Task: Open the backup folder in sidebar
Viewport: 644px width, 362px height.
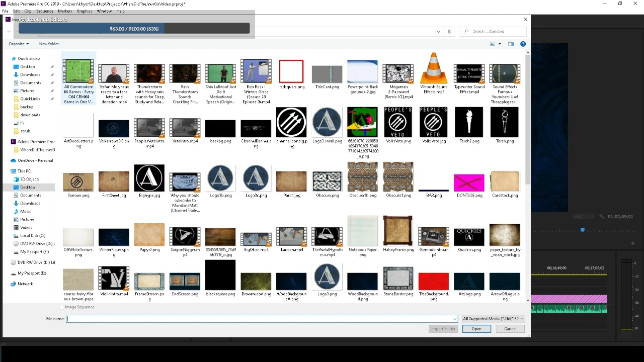Action: click(26, 107)
